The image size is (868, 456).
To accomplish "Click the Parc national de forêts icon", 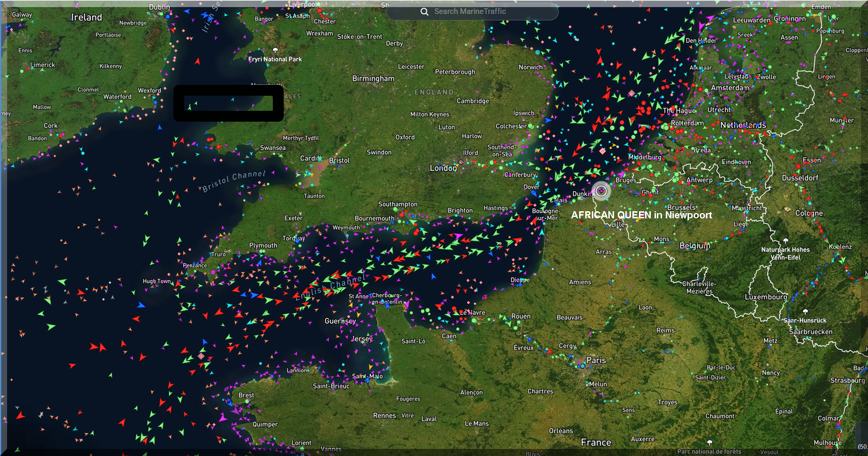I will tap(710, 443).
